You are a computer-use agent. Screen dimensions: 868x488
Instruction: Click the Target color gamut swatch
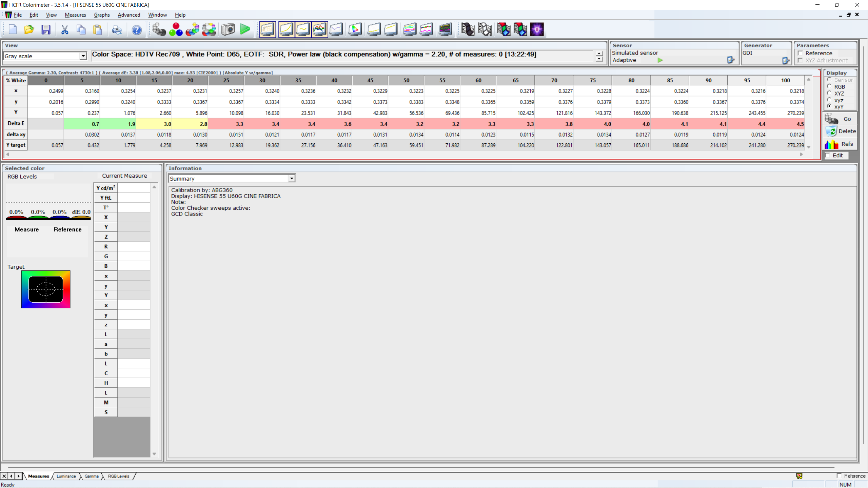[46, 289]
